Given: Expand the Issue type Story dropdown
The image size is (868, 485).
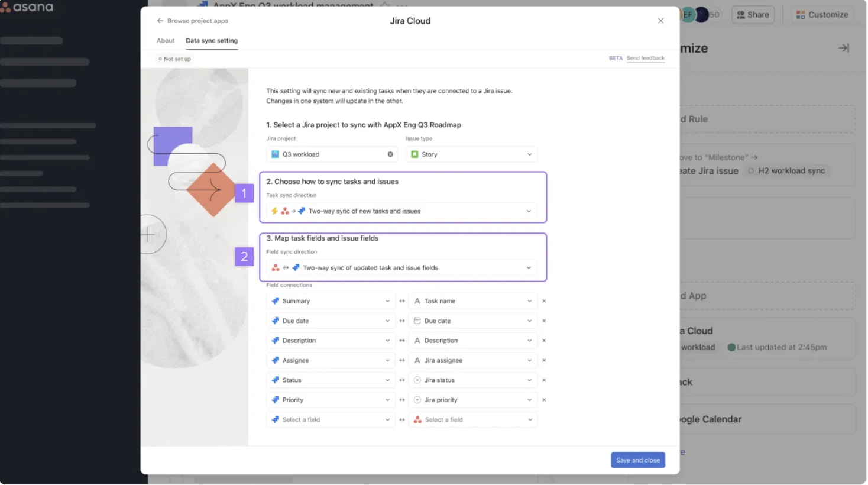Looking at the screenshot, I should pyautogui.click(x=471, y=154).
